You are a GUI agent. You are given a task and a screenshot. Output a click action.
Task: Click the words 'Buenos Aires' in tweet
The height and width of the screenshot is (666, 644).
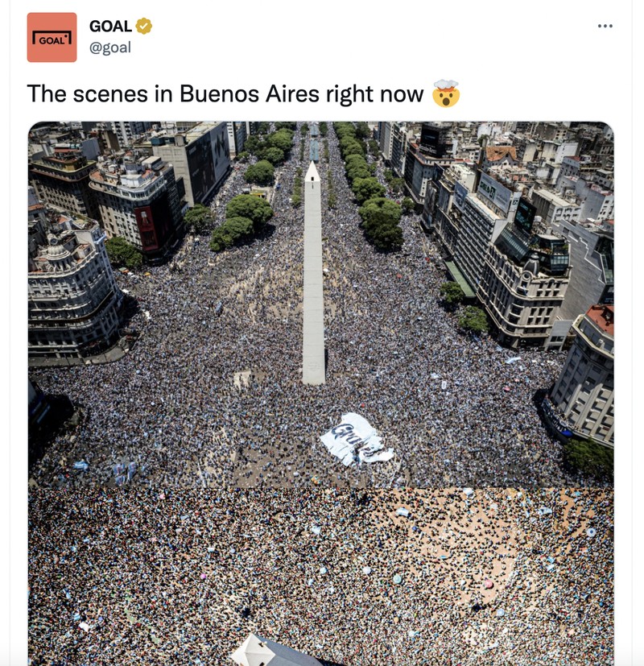pos(250,93)
